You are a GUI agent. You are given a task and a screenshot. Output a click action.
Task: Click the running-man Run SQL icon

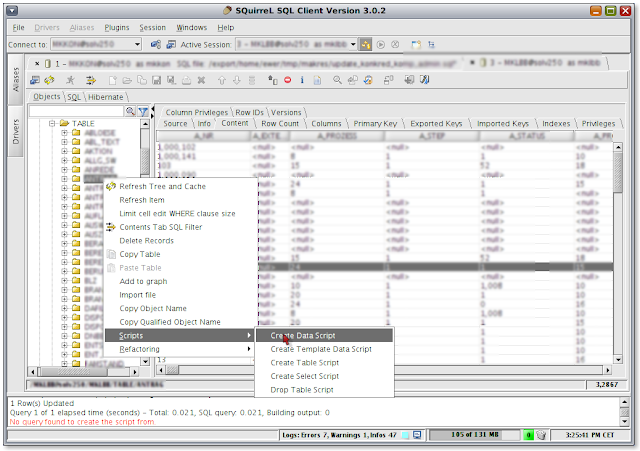point(71,80)
